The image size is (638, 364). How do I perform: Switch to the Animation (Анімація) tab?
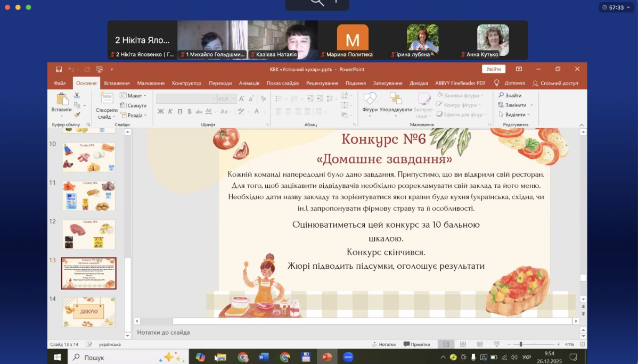249,83
